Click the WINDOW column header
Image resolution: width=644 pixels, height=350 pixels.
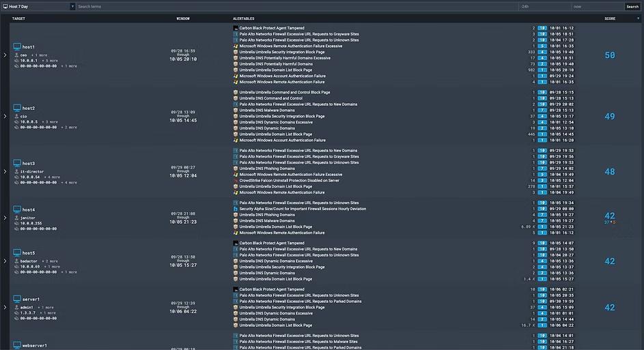point(183,18)
